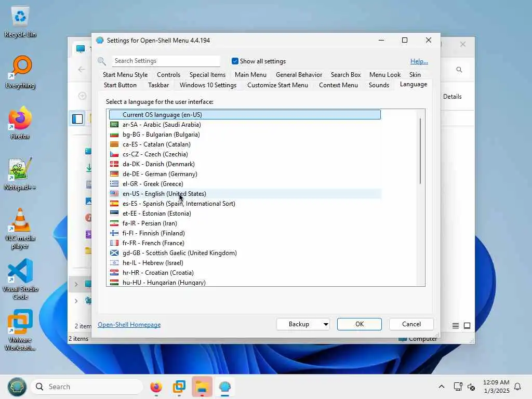The width and height of the screenshot is (532, 399).
Task: Switch to the Start Menu Style tab
Action: point(125,75)
